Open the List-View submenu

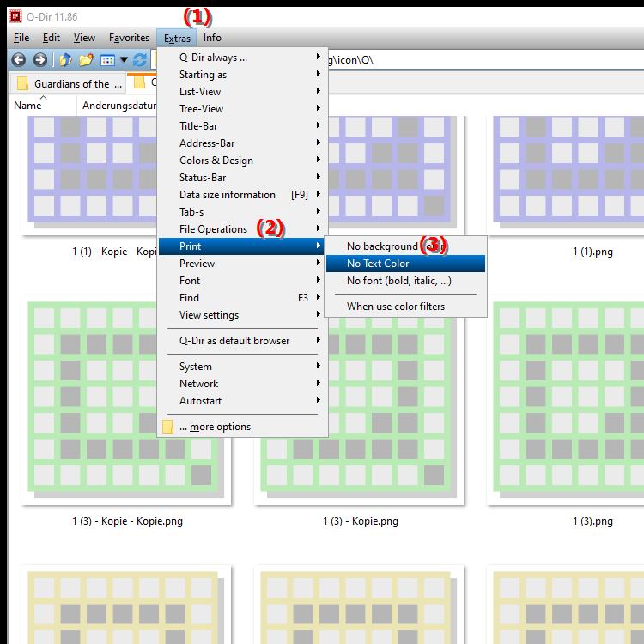click(x=242, y=92)
